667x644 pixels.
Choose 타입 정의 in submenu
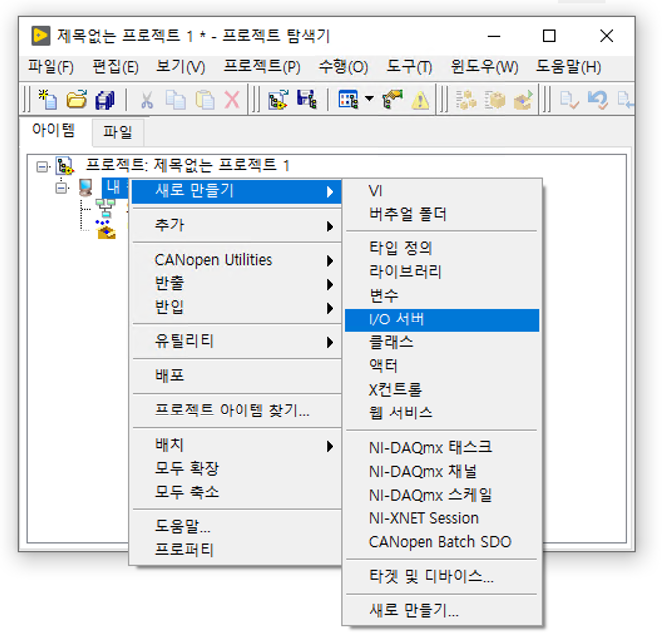[x=442, y=248]
